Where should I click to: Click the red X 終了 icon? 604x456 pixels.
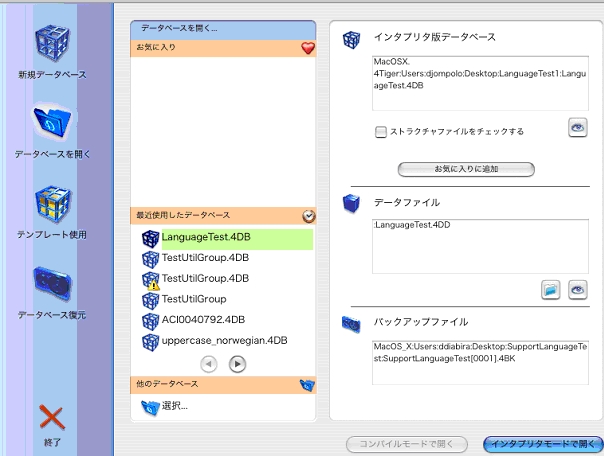click(52, 417)
